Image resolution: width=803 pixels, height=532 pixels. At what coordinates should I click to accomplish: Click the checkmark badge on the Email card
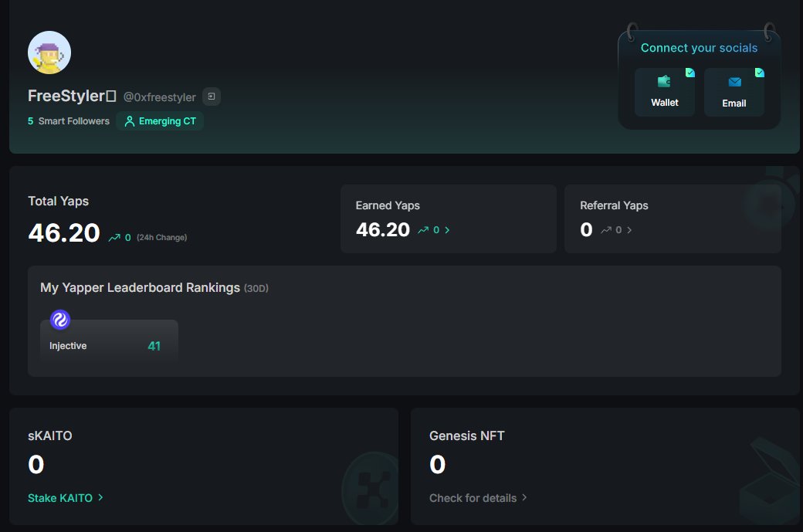pyautogui.click(x=760, y=73)
